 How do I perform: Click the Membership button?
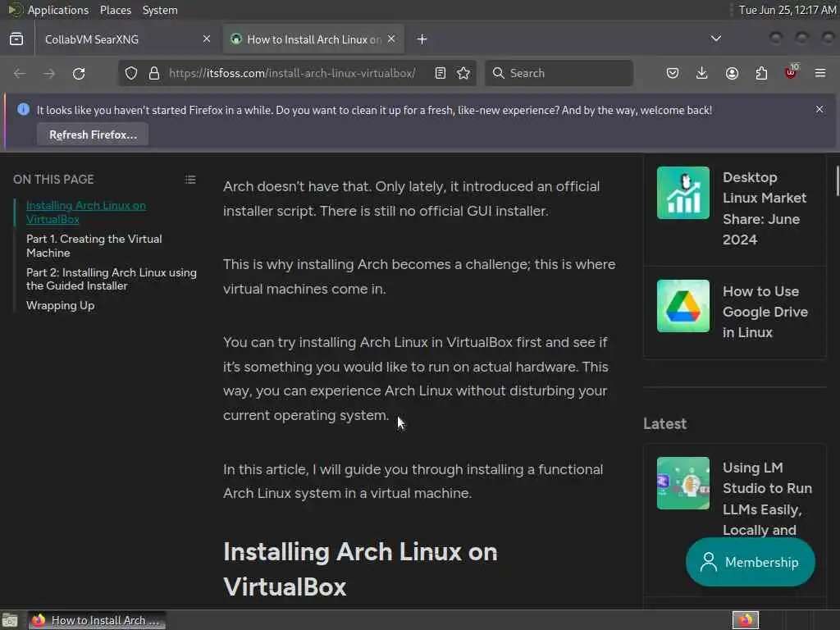point(751,562)
